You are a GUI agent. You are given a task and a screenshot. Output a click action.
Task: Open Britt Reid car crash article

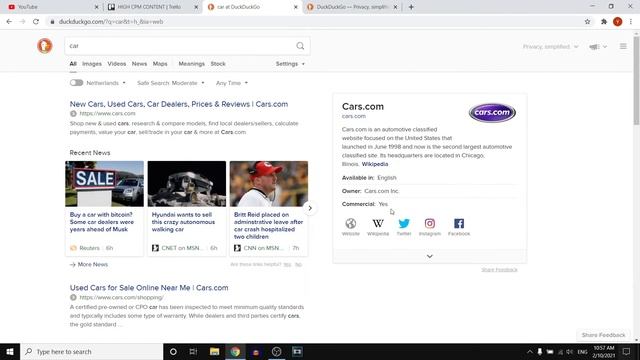[269, 226]
